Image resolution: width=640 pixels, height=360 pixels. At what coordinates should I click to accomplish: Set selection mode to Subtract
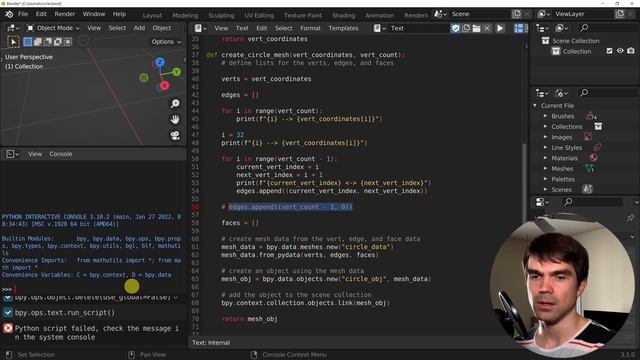click(48, 42)
